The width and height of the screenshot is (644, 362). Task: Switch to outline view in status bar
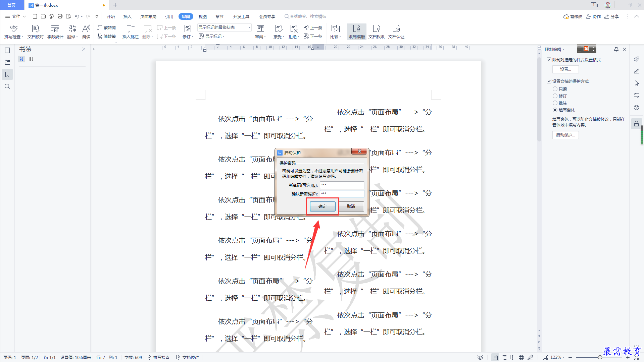[x=504, y=357]
